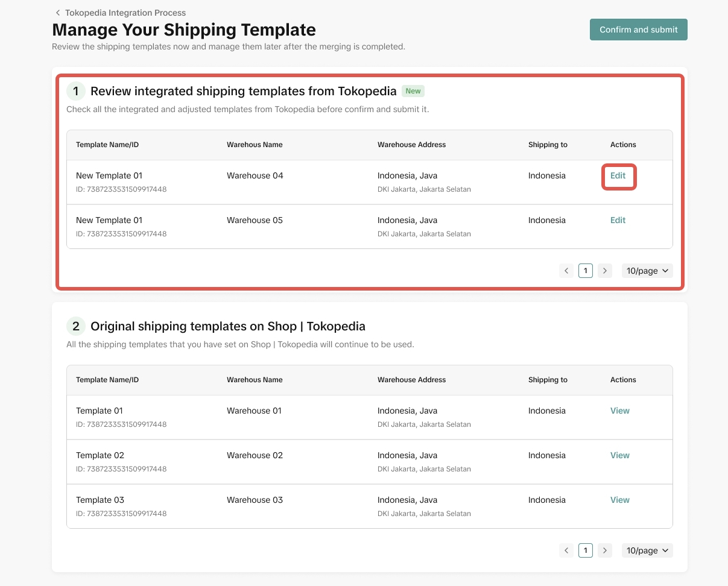Click the green New badge
The width and height of the screenshot is (728, 586).
(x=413, y=91)
